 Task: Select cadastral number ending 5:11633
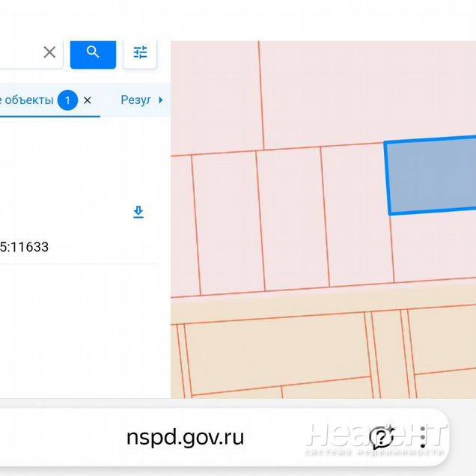tap(25, 246)
